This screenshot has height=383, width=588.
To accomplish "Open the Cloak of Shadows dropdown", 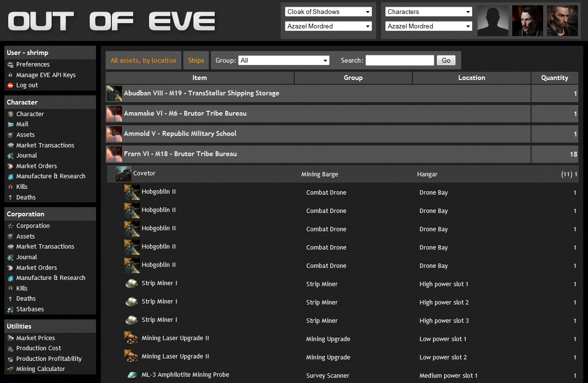I will click(x=328, y=12).
